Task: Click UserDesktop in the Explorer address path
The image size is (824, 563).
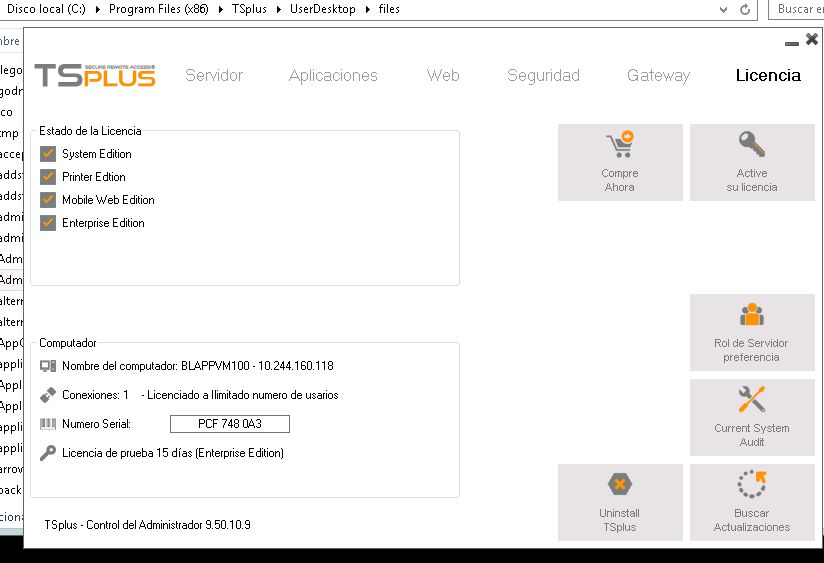Action: (x=323, y=9)
